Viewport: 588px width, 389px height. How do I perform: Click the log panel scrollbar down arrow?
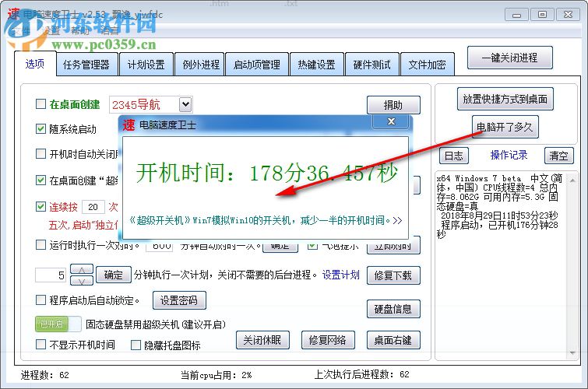tap(572, 352)
